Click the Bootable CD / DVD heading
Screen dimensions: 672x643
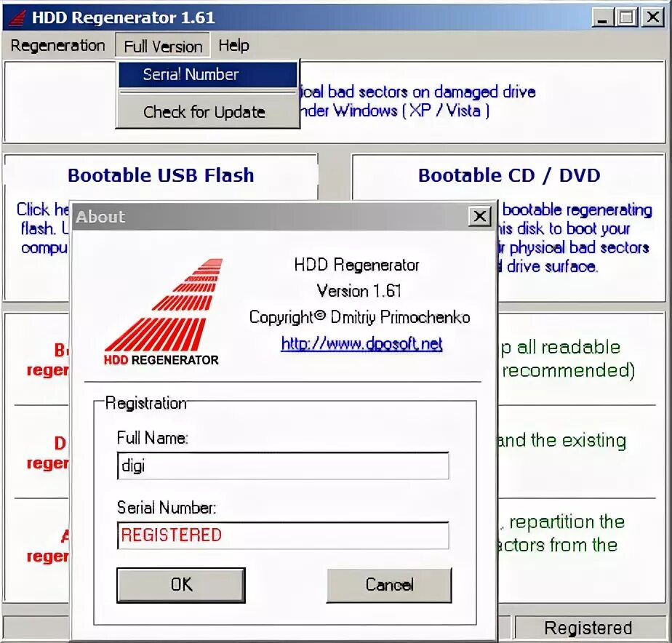coord(509,175)
